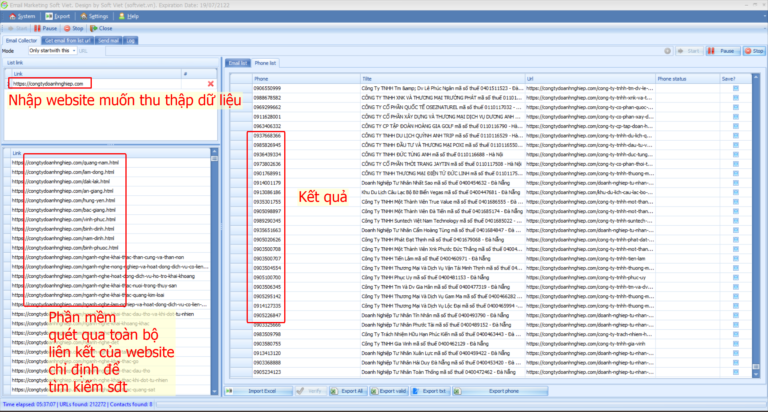Click scroll-up arrow of crawled link list scrollbar
This screenshot has height=412, width=768.
214,152
